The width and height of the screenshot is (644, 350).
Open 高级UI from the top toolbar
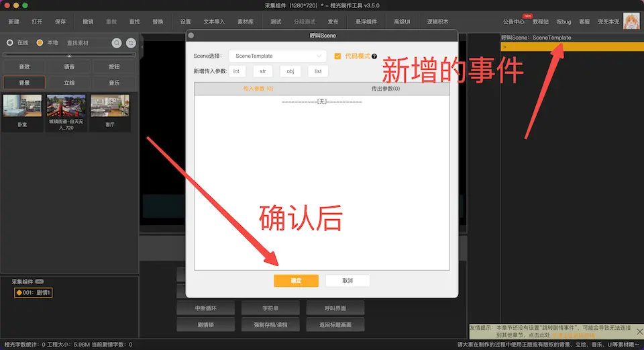402,21
